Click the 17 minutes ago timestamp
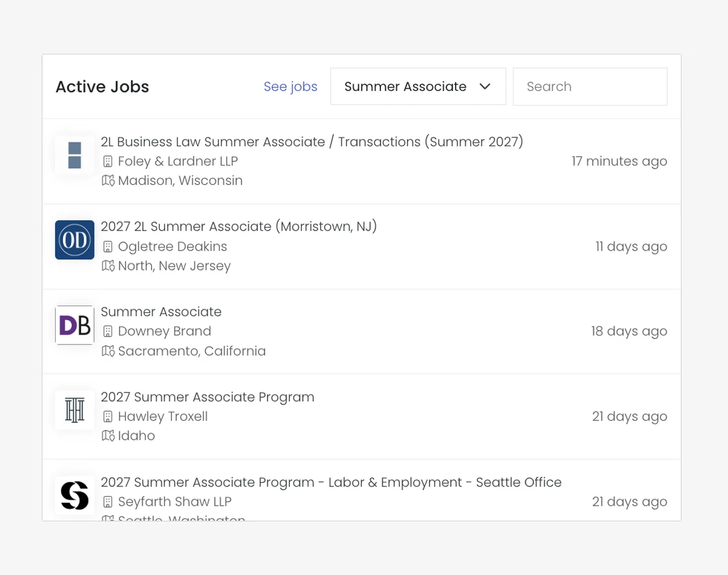The height and width of the screenshot is (575, 728). 619,161
